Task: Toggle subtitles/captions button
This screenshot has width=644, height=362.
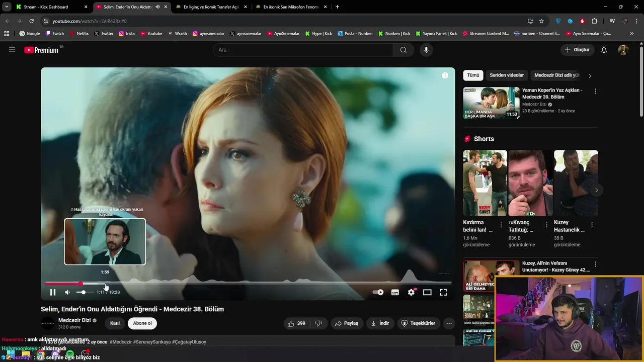Action: click(395, 292)
